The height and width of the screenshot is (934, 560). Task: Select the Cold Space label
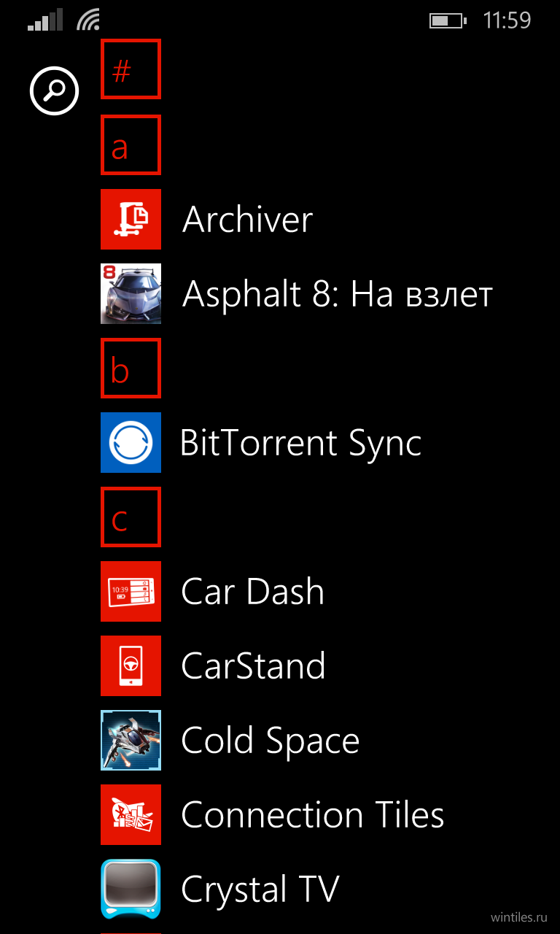pyautogui.click(x=271, y=741)
